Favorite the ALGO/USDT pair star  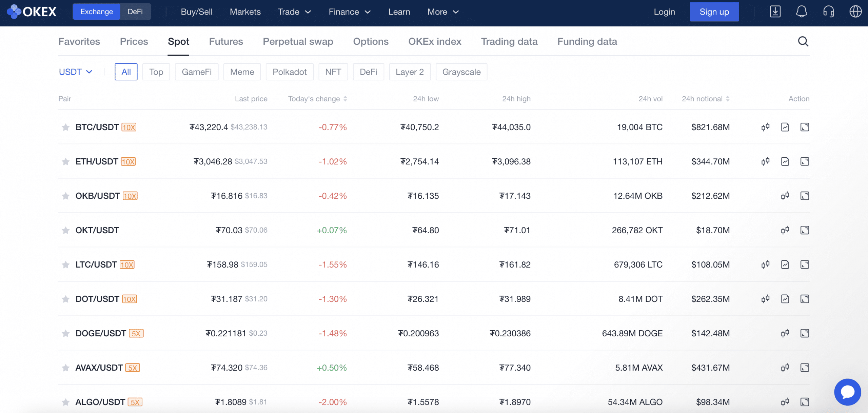(x=65, y=402)
